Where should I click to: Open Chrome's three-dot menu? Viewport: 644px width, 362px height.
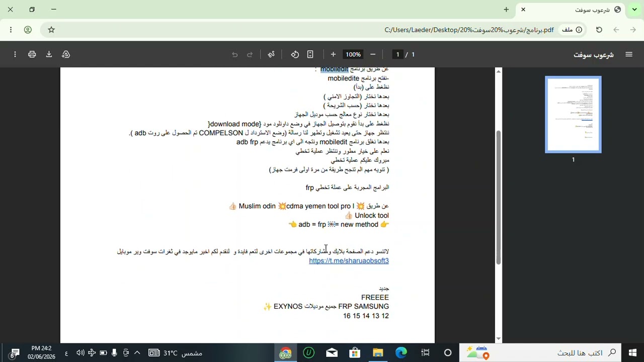(x=11, y=30)
